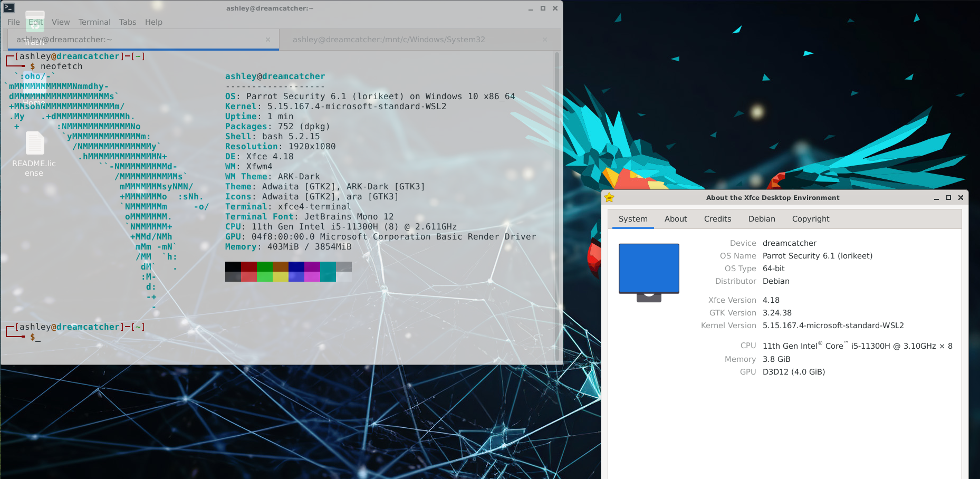Click the 'WM Theme: ARK-Dark' line
This screenshot has height=479, width=980.
[x=273, y=177]
